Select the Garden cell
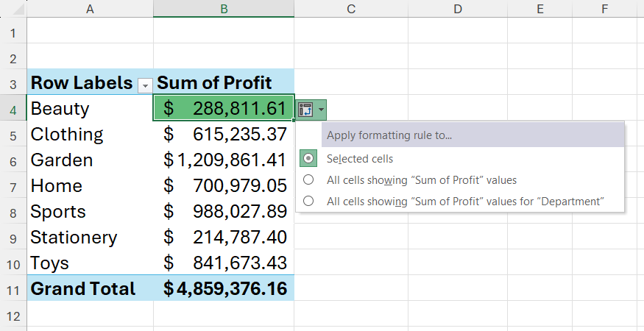The height and width of the screenshot is (331, 644). click(x=90, y=159)
